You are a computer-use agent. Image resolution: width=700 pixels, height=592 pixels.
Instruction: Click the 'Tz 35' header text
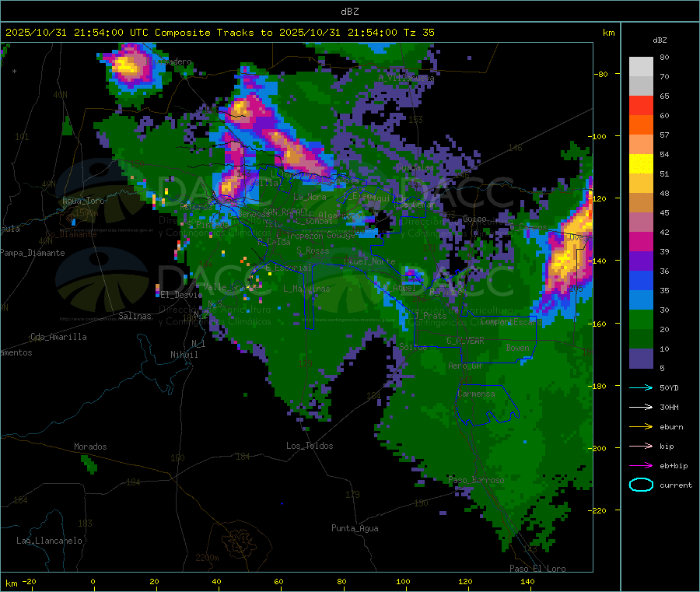[418, 33]
